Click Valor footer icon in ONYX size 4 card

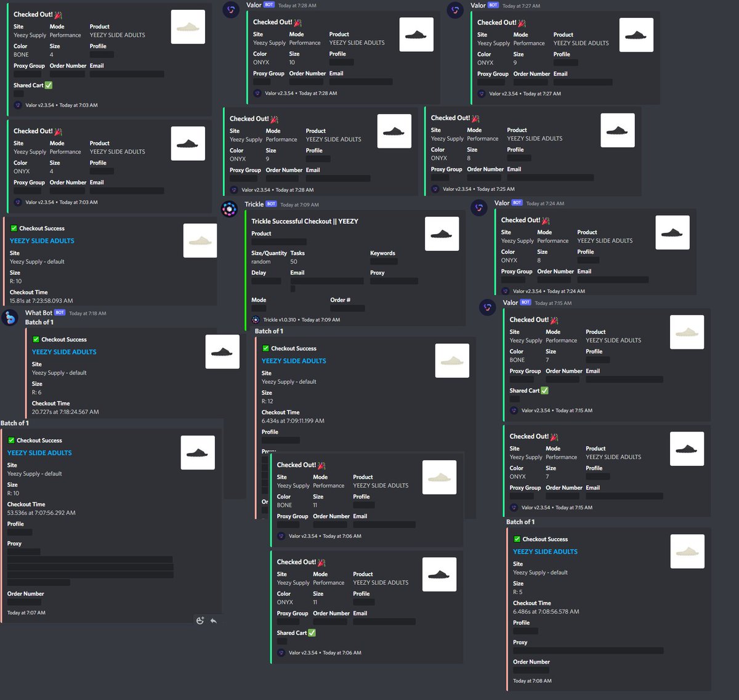click(18, 202)
